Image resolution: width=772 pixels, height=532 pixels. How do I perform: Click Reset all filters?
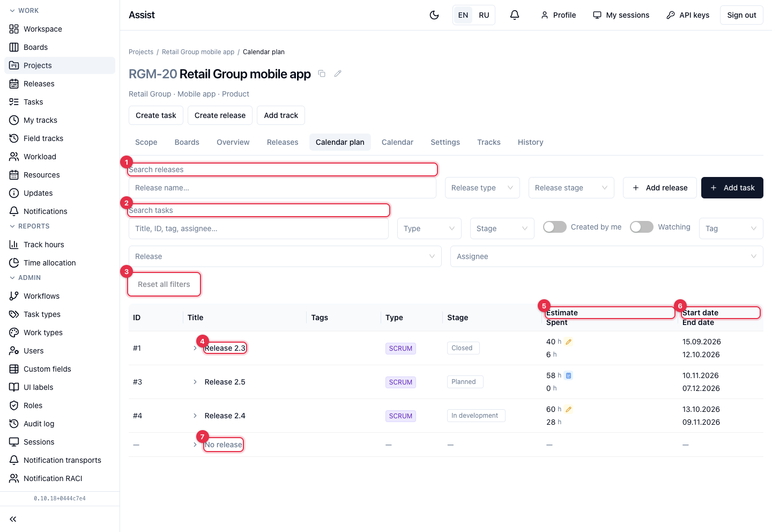[x=164, y=284]
